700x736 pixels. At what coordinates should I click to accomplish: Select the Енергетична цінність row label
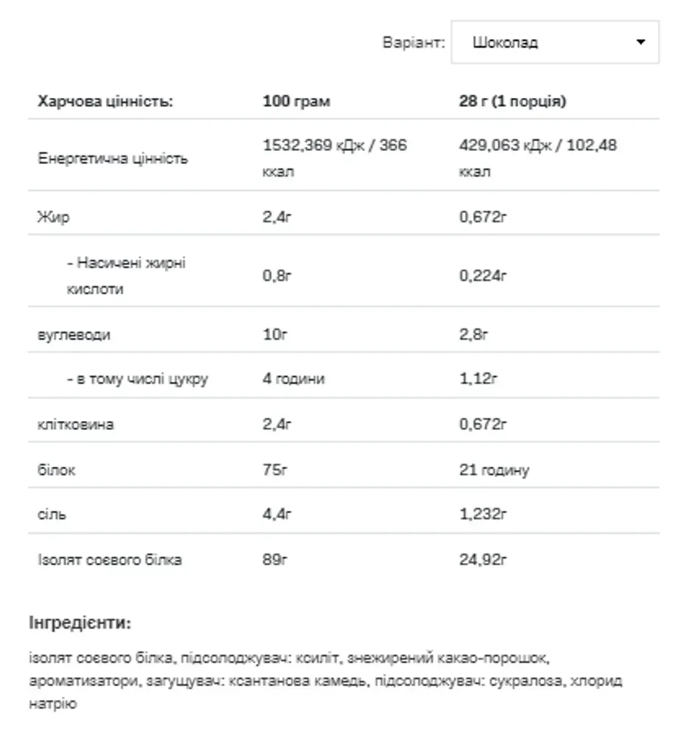[x=113, y=159]
